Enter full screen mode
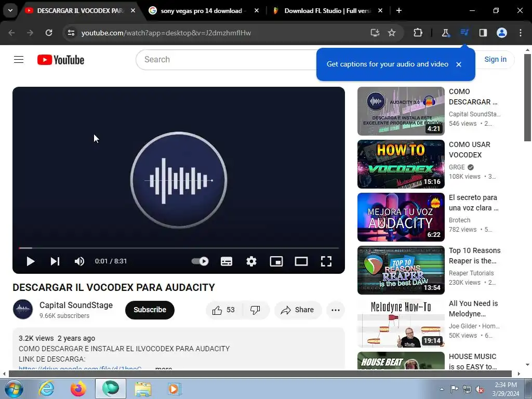 point(326,261)
